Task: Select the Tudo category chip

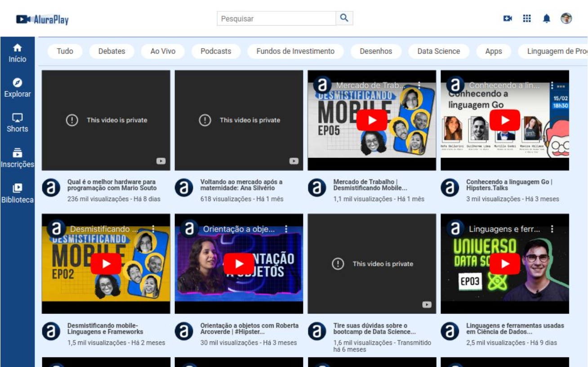Action: 65,51
